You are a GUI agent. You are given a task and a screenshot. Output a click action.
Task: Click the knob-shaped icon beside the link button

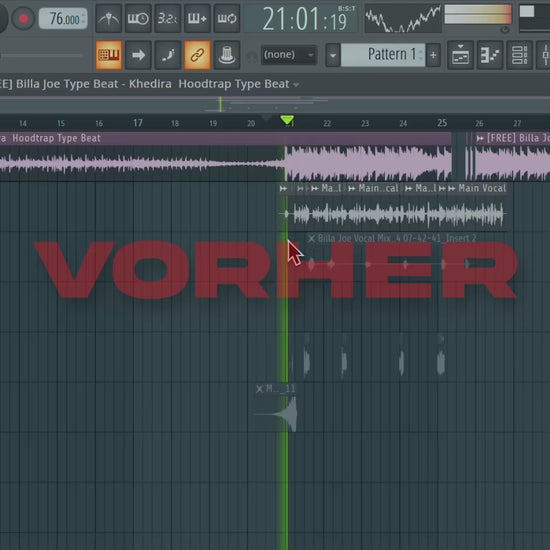[227, 55]
